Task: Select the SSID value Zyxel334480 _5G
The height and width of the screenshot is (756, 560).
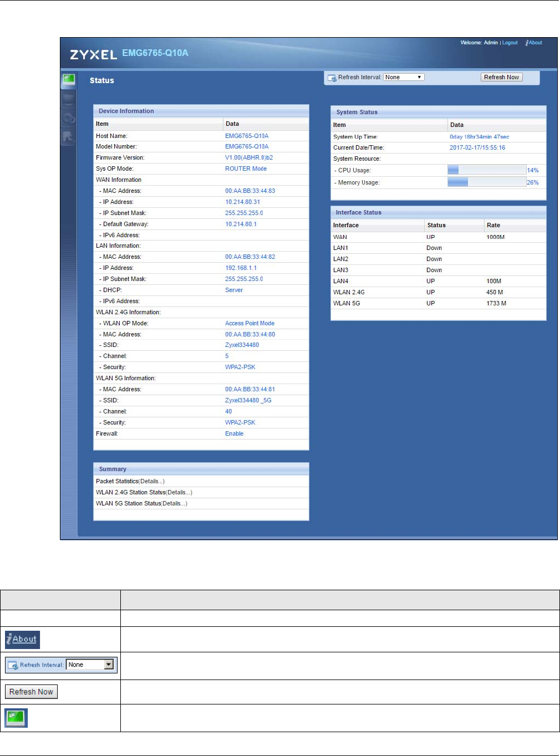Action: 248,400
